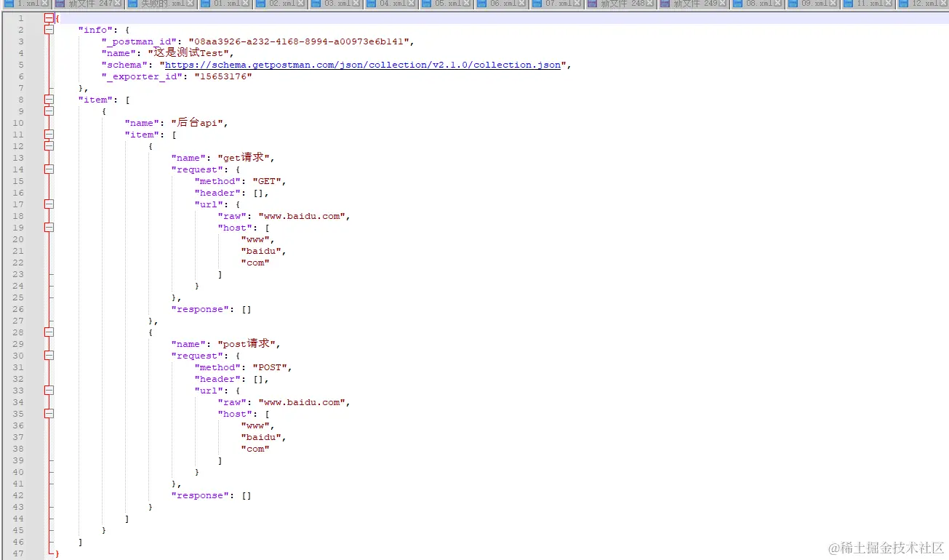
Task: Open the schema.getpostman.com collection.json link
Action: pyautogui.click(x=363, y=65)
